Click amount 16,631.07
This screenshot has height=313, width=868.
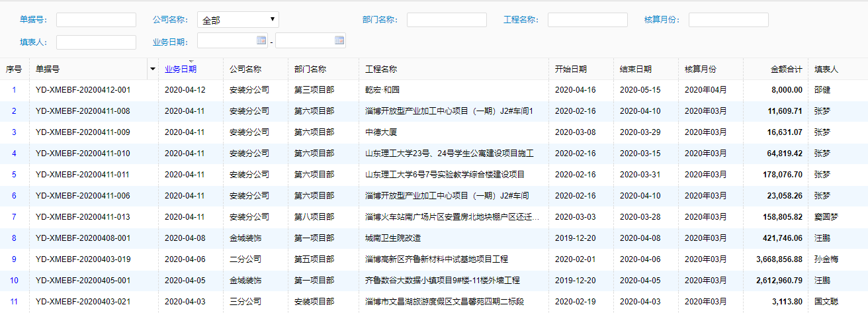(x=785, y=132)
